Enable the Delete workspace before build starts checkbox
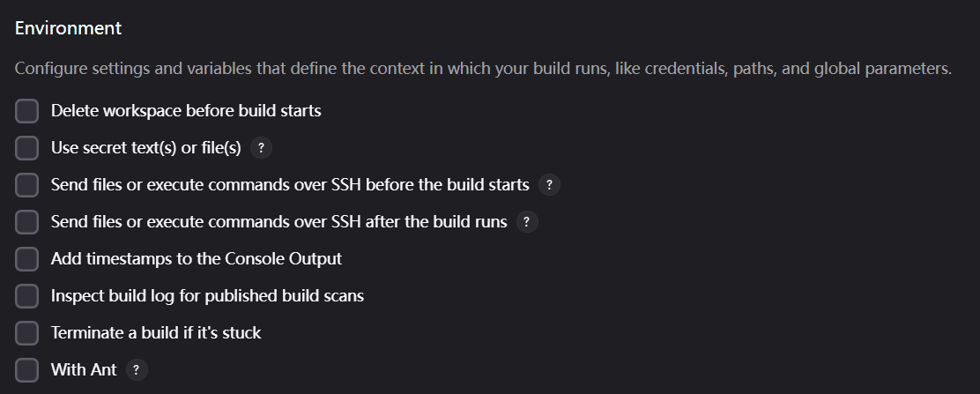Viewport: 980px width, 394px height. [x=27, y=111]
